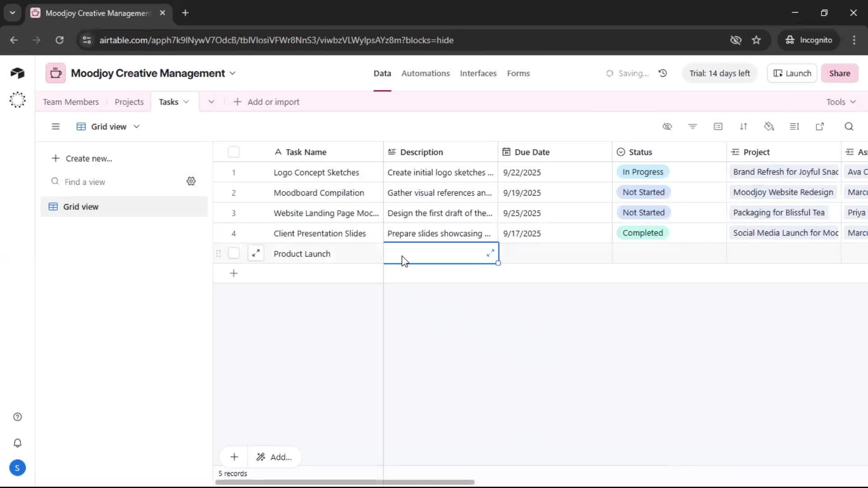Click the Find a view search field

115,182
